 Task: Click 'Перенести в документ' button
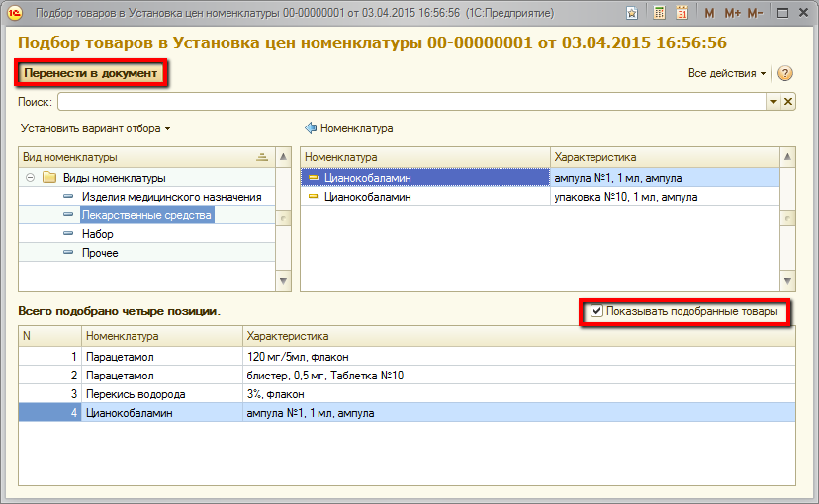point(91,74)
